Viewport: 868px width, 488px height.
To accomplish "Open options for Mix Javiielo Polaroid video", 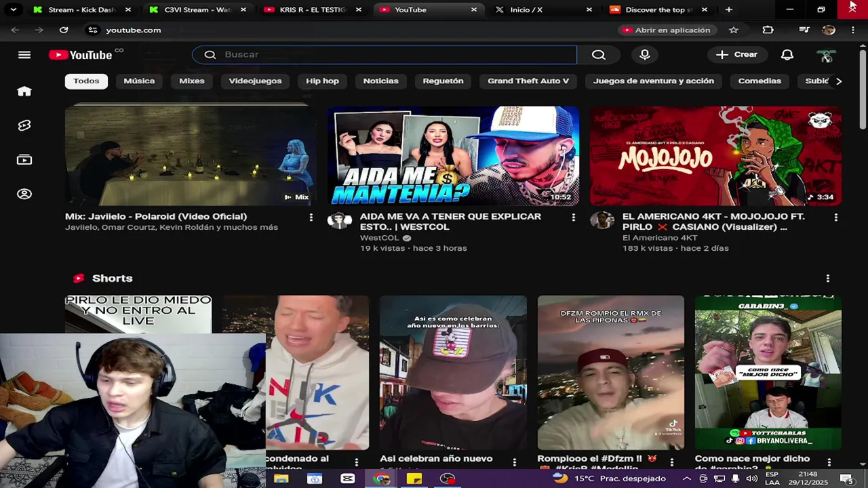I will coord(311,217).
